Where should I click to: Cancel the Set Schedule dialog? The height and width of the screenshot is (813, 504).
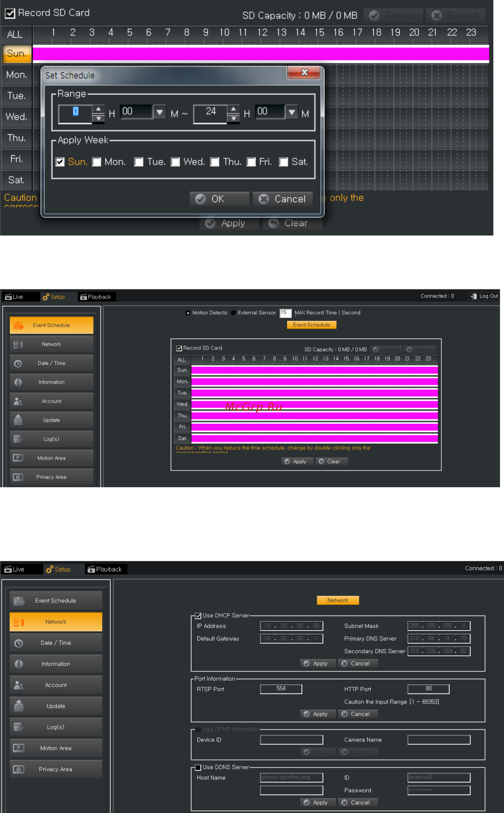pos(283,199)
